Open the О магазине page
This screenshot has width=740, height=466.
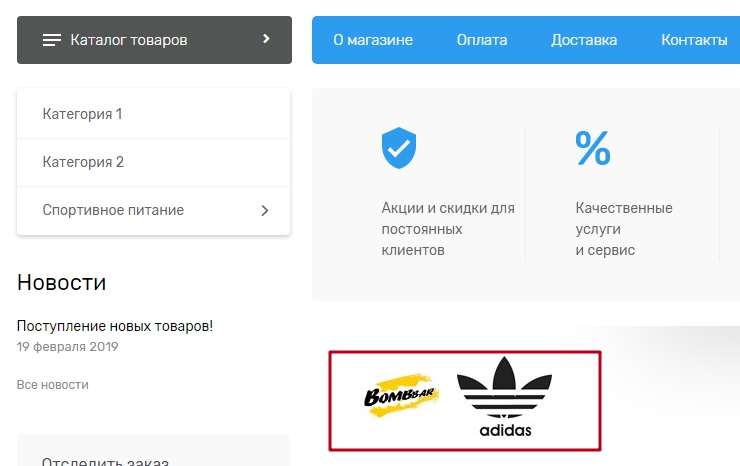click(373, 40)
